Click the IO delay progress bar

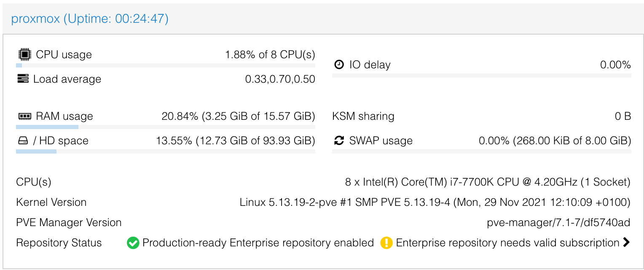click(482, 76)
